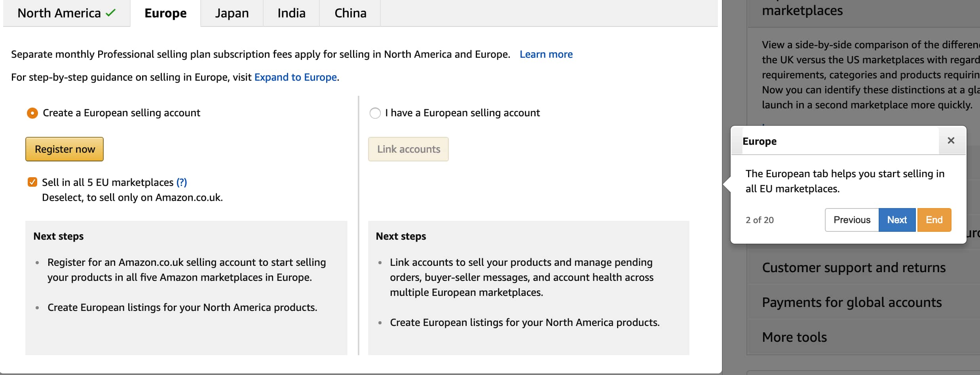End the guided tour
This screenshot has width=980, height=375.
pos(934,220)
